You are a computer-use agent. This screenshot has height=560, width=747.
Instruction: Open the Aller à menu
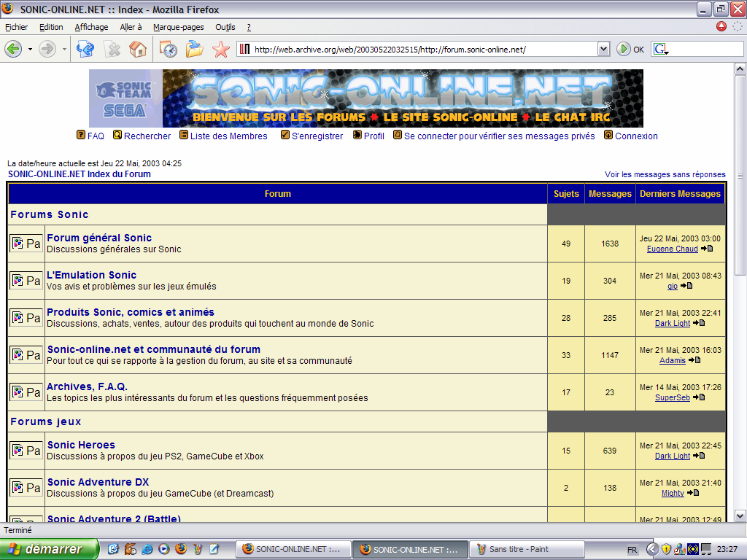click(x=131, y=27)
